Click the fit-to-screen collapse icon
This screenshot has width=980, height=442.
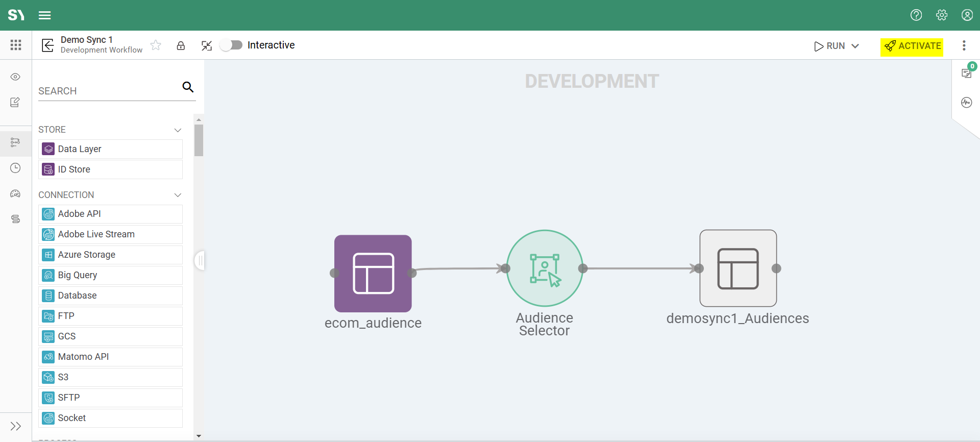(206, 45)
